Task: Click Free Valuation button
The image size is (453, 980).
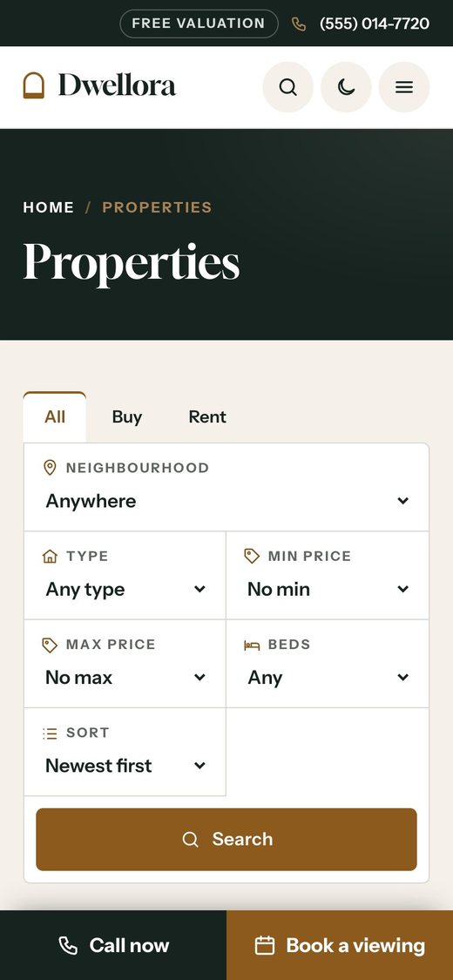Action: click(x=199, y=24)
